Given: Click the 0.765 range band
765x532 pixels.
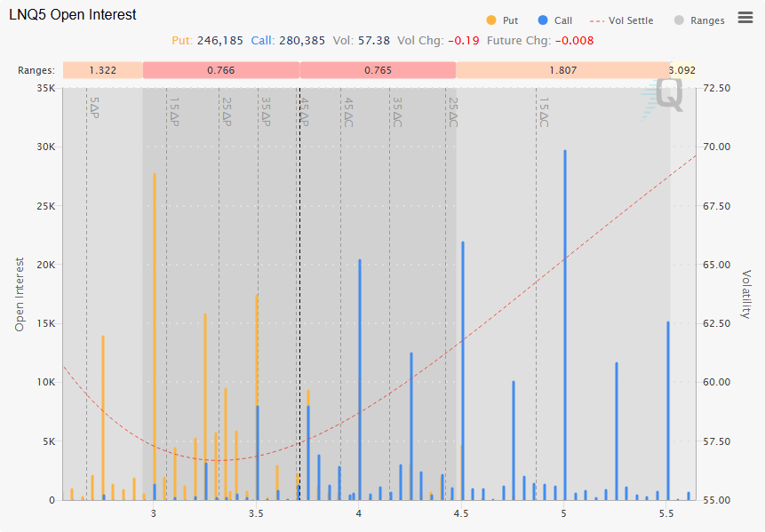Looking at the screenshot, I should click(x=378, y=70).
